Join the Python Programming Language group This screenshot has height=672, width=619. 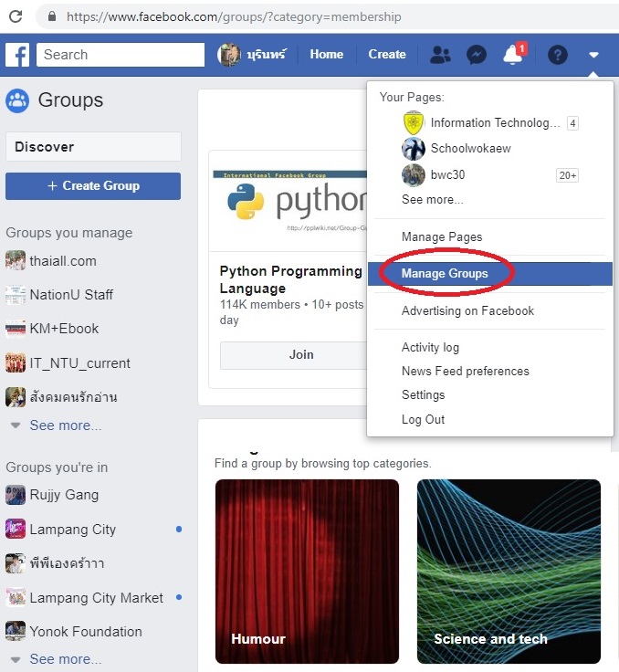tap(300, 355)
